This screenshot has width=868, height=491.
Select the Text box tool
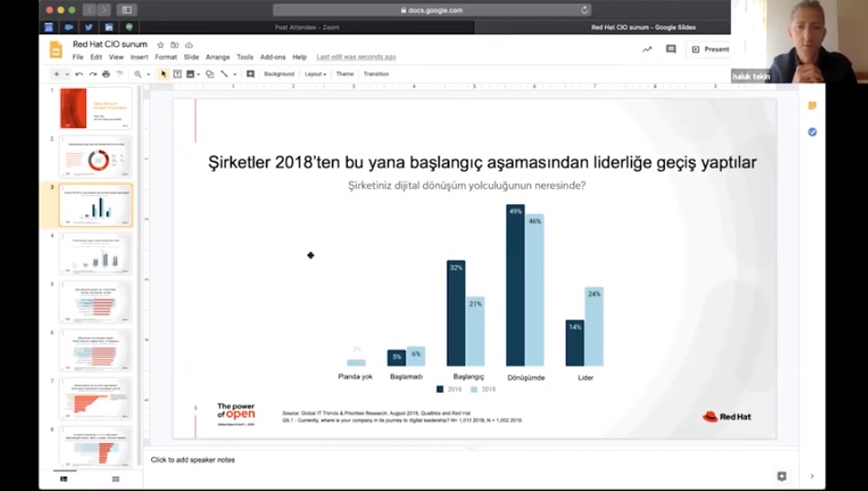tap(178, 74)
